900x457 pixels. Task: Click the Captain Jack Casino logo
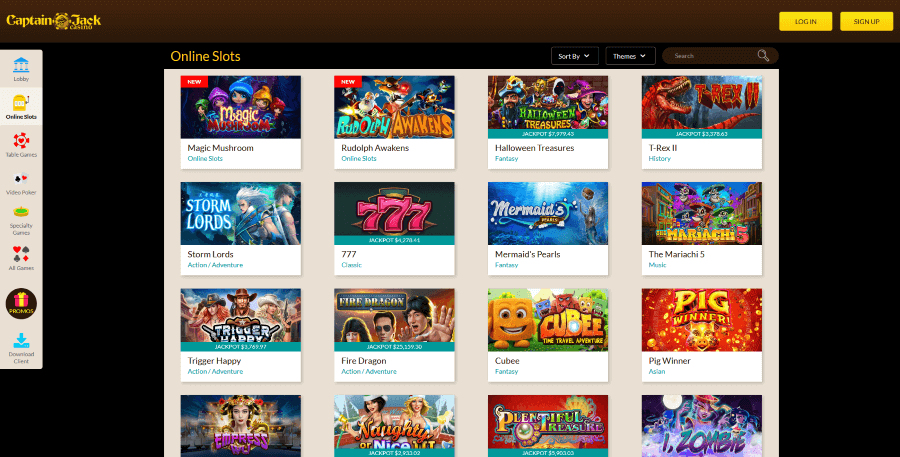pos(53,21)
